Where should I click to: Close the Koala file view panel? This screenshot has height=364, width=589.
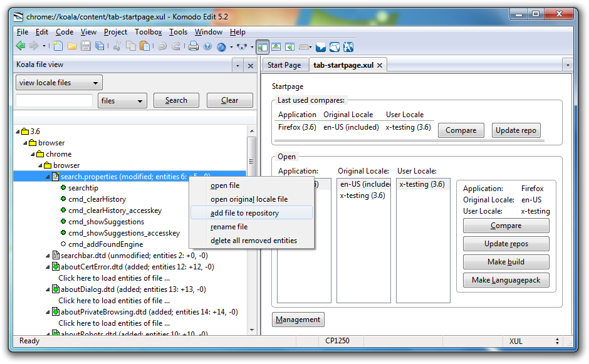(x=251, y=66)
